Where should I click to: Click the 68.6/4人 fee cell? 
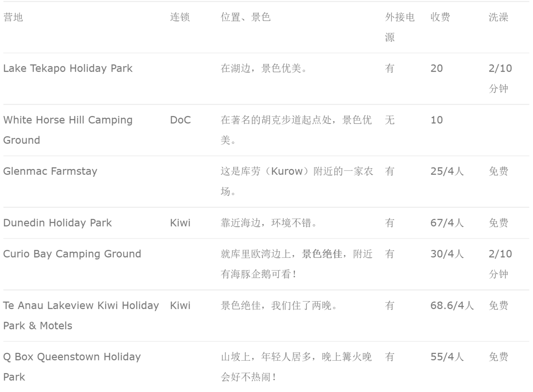point(452,305)
